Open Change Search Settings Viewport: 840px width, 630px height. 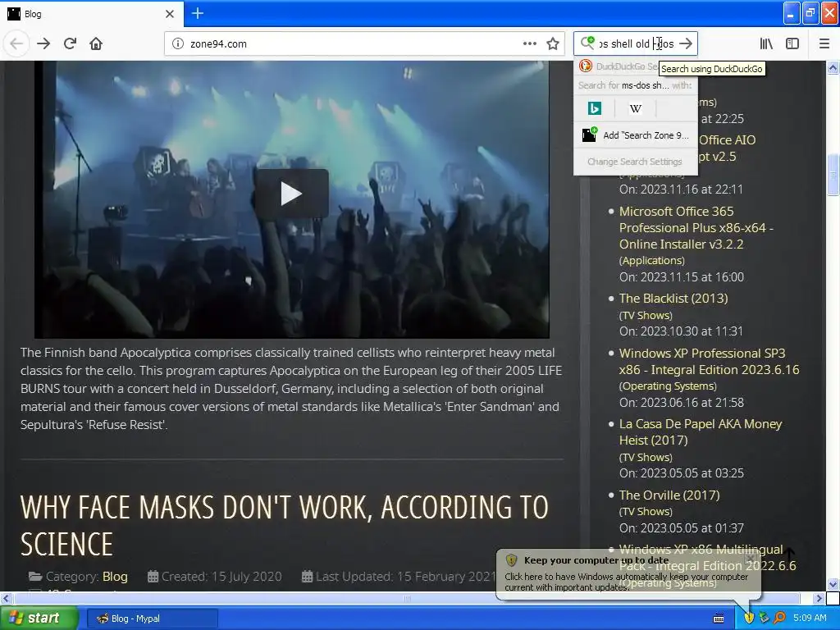tap(635, 162)
